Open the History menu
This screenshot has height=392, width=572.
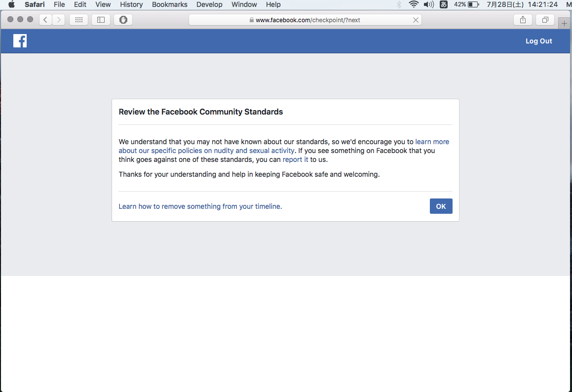(131, 4)
